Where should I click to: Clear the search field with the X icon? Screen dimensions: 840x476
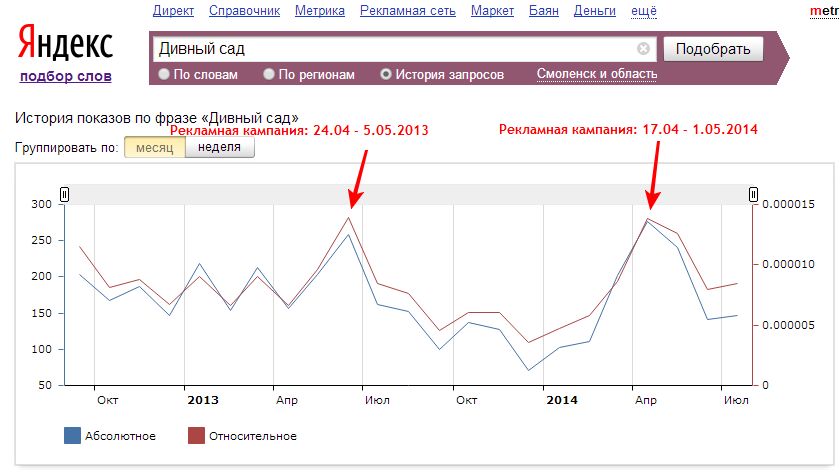click(x=643, y=49)
